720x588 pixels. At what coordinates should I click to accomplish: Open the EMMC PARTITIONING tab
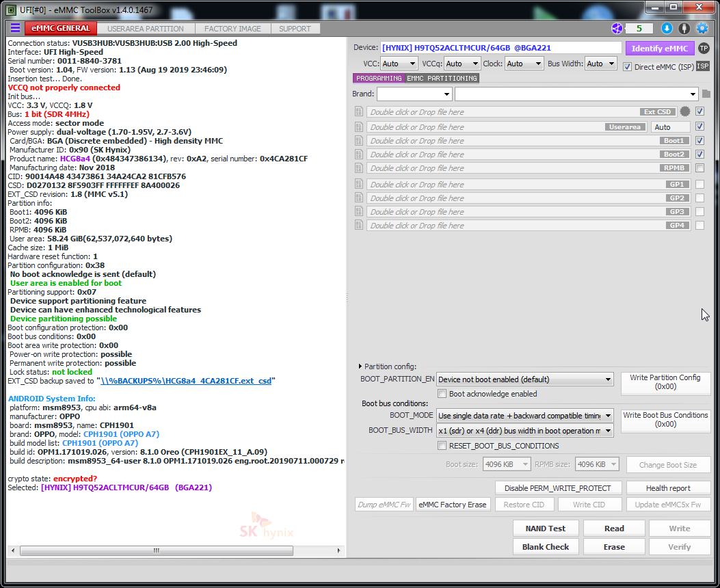coord(442,79)
